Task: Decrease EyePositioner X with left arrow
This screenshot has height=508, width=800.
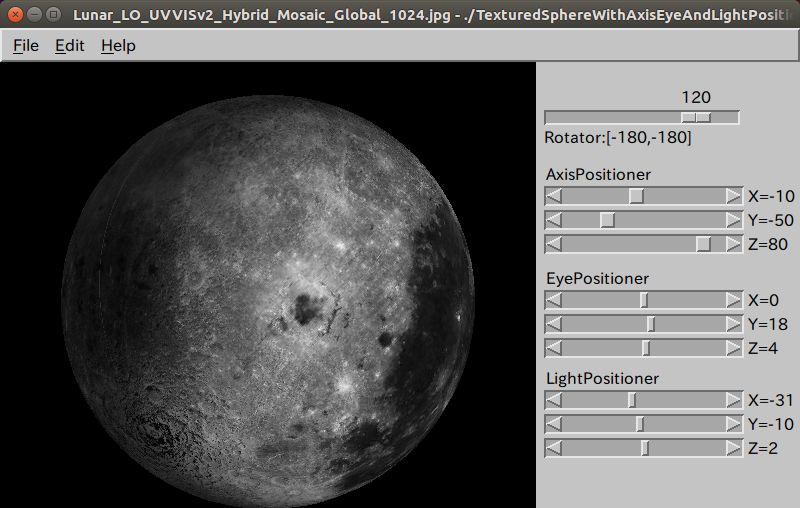Action: click(554, 300)
